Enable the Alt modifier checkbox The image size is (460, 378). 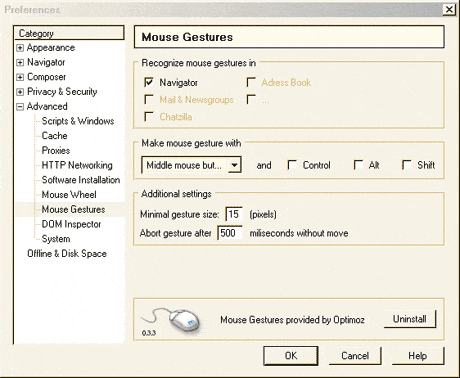pos(358,165)
